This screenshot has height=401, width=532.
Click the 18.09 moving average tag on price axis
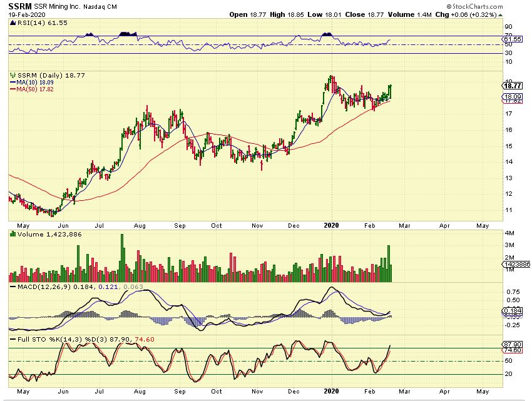tap(511, 97)
